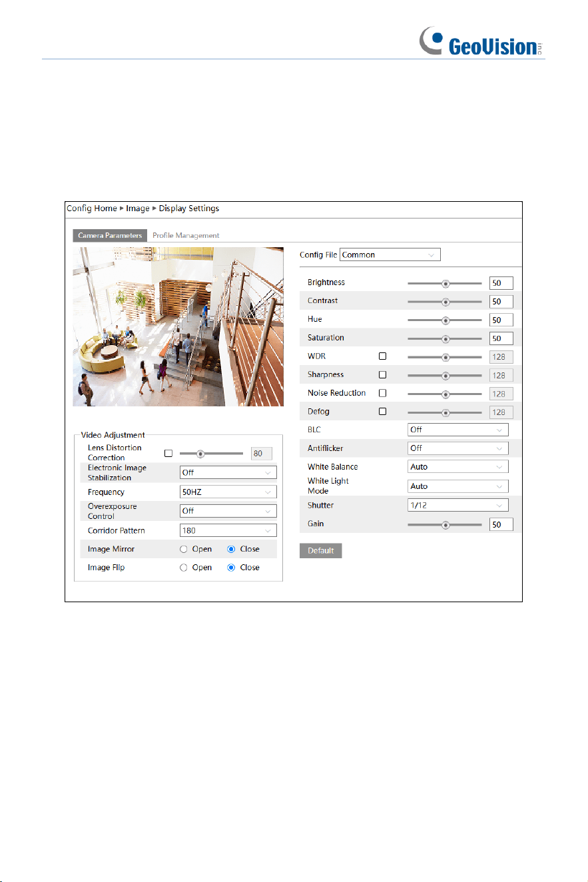Open the Shutter speed dropdown

pyautogui.click(x=458, y=505)
